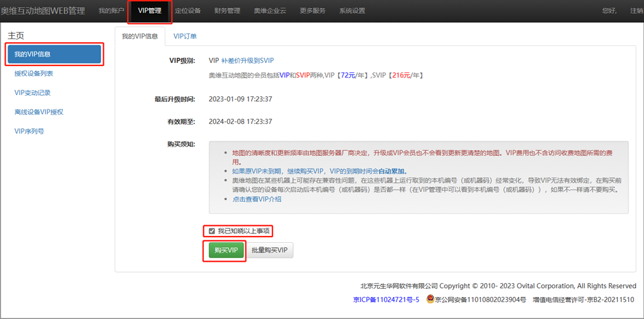Click 注销 to log out
Image resolution: width=644 pixels, height=319 pixels.
click(636, 11)
